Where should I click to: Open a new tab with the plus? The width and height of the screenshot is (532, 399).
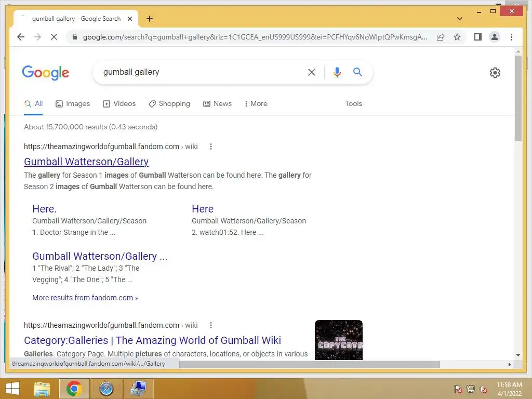tap(150, 19)
